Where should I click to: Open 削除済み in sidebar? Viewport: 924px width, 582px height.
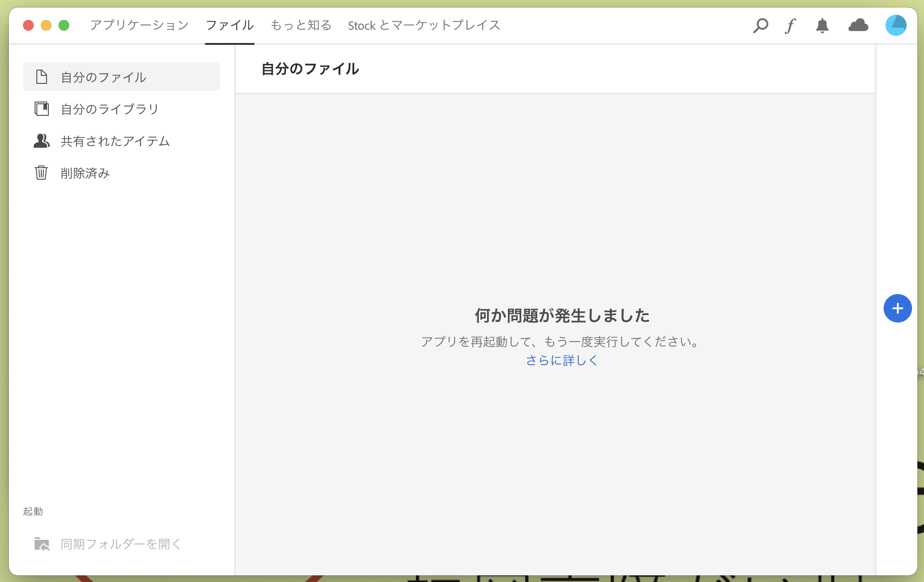[85, 173]
